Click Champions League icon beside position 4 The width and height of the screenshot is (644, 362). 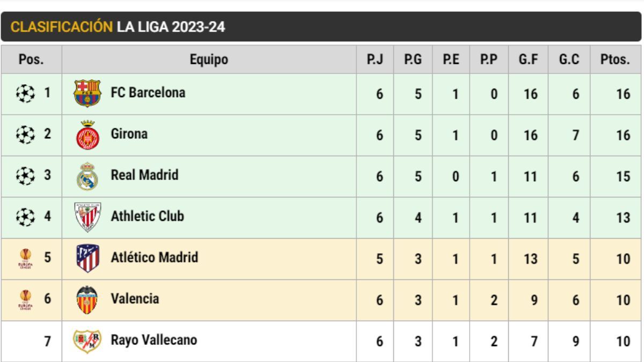[x=24, y=217]
